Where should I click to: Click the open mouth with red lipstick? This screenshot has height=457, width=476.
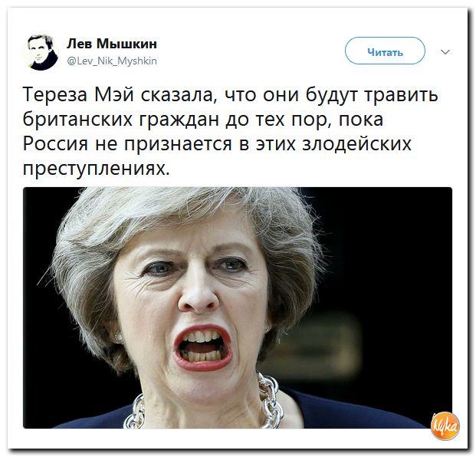203,347
